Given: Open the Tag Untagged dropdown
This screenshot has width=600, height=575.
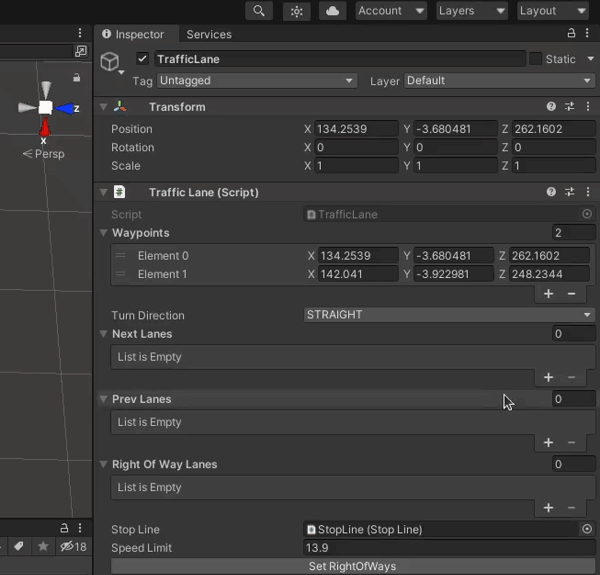Looking at the screenshot, I should [x=256, y=81].
